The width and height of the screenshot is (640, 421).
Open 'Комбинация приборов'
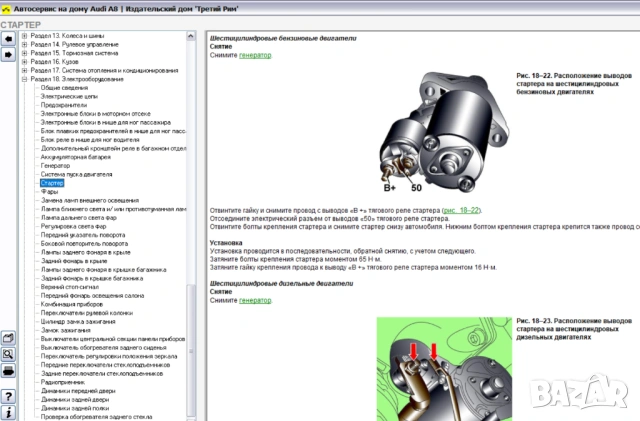pyautogui.click(x=72, y=304)
